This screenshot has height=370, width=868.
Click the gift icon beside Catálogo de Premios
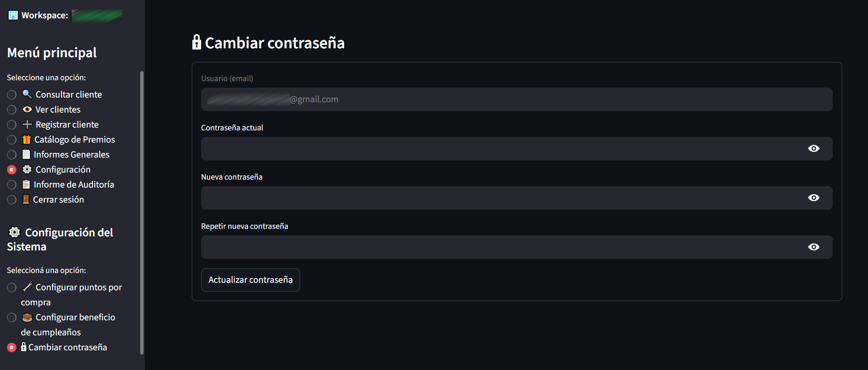pos(27,139)
